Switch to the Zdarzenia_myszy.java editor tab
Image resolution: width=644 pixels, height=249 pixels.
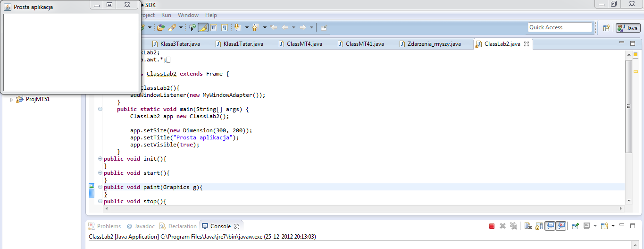click(434, 44)
